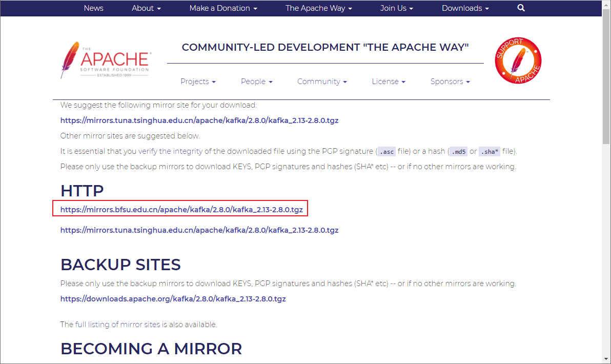This screenshot has width=611, height=364.
Task: Click the downloads.apache.org backup kafka link
Action: click(x=173, y=299)
